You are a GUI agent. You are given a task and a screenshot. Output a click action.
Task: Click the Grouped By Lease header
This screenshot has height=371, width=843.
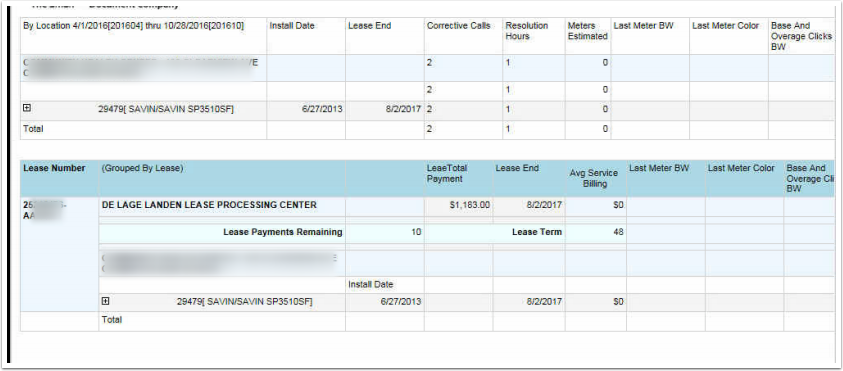(x=142, y=168)
